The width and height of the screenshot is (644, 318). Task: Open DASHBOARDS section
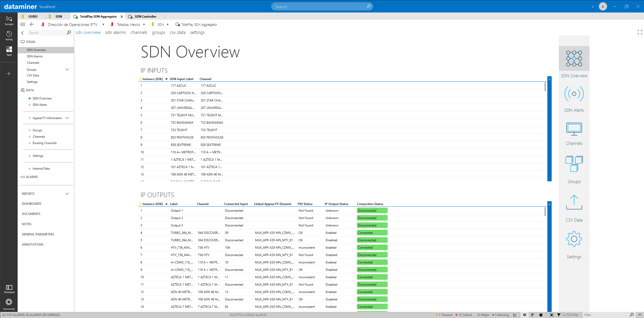32,204
